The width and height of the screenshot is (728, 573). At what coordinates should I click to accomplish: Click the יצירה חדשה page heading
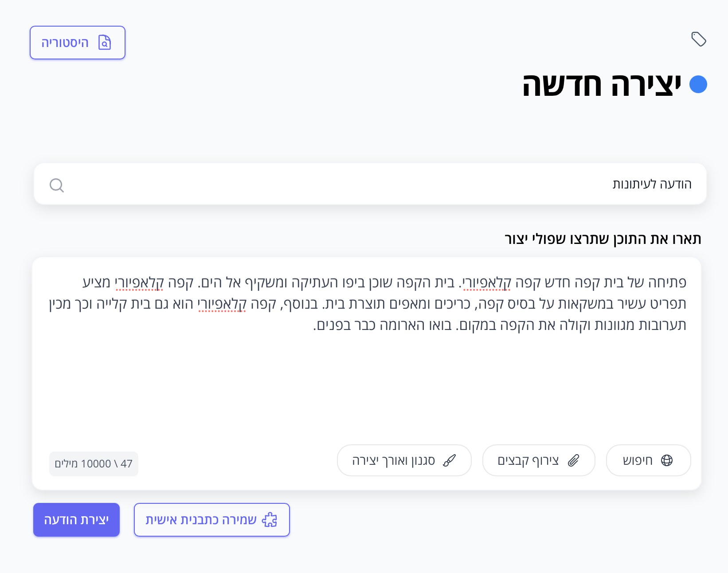pos(602,85)
